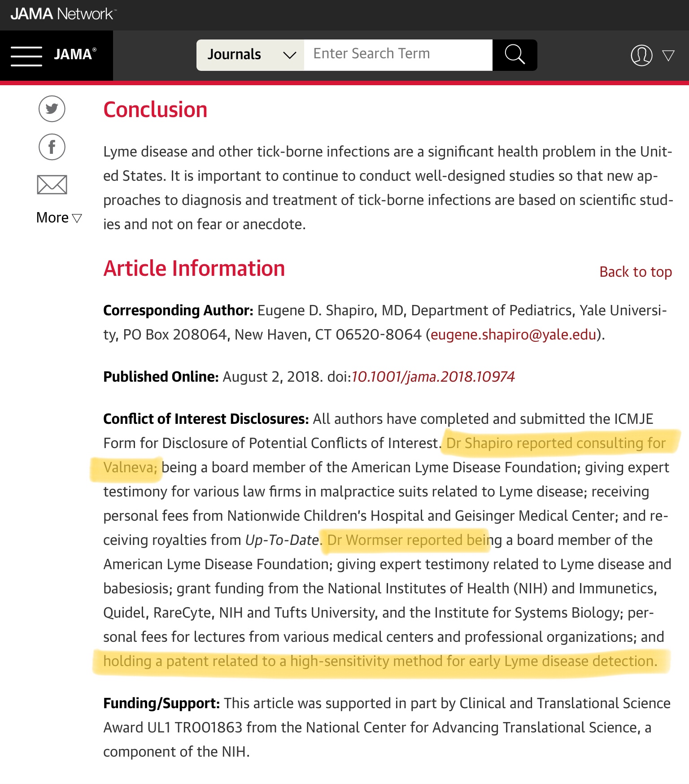The image size is (689, 784).
Task: Share article on Facebook
Action: click(52, 147)
